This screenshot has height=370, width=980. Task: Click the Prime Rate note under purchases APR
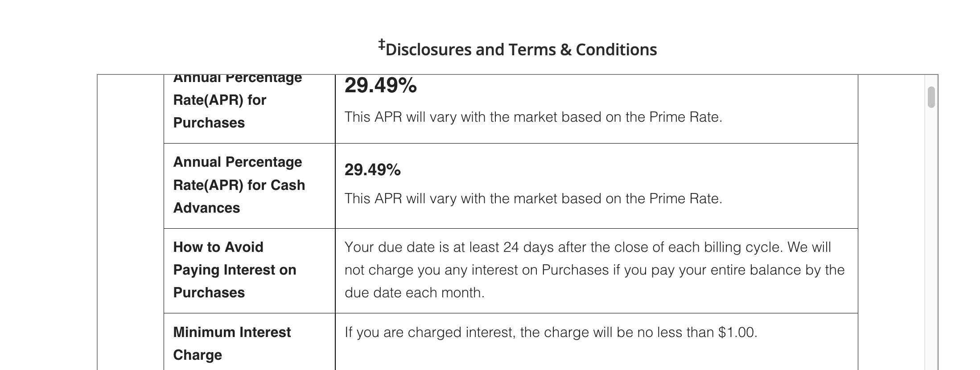(x=533, y=117)
